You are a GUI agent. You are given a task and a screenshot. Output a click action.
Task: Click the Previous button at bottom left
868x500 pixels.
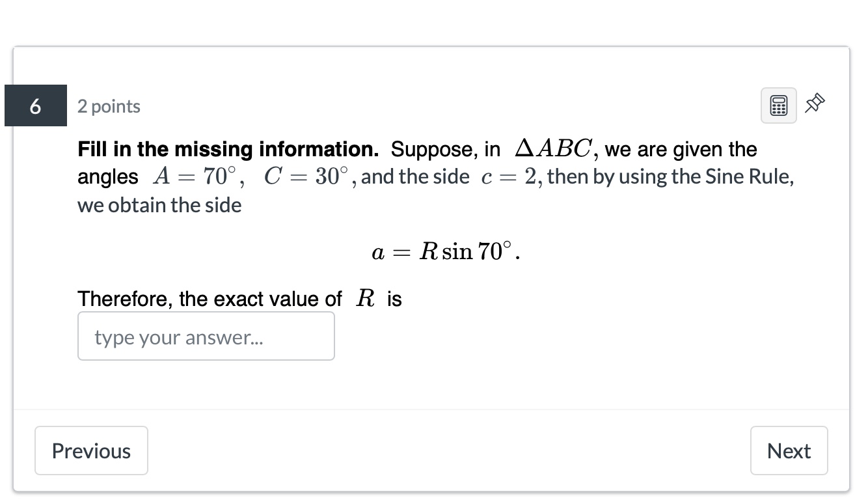coord(91,450)
